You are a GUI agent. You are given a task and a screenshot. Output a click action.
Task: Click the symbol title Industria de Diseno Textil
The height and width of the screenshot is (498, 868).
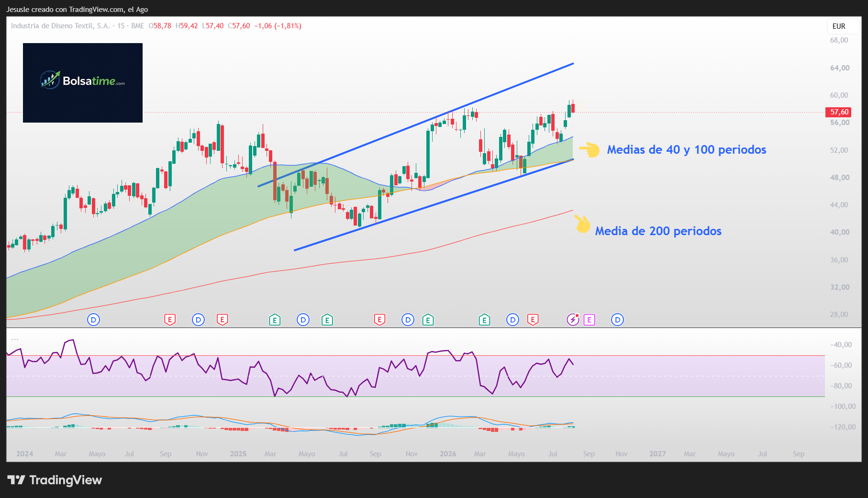click(60, 26)
